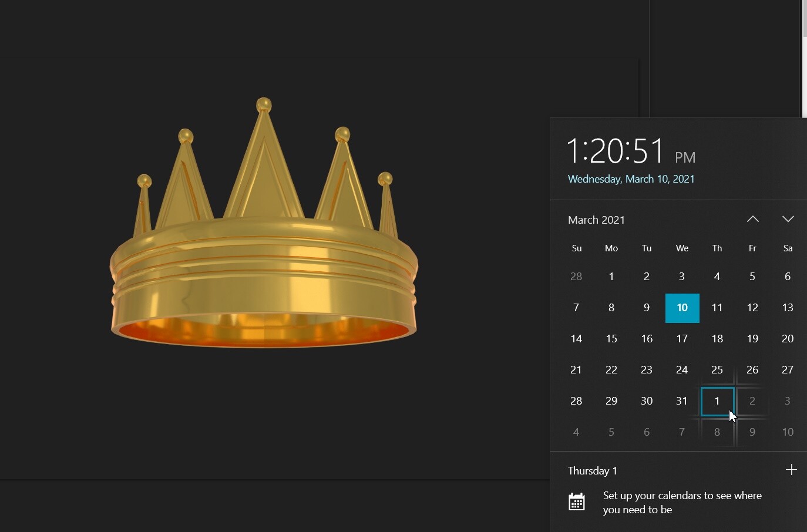Screen dimensions: 807x532
Task: Select March 17 in the calendar
Action: coord(682,339)
